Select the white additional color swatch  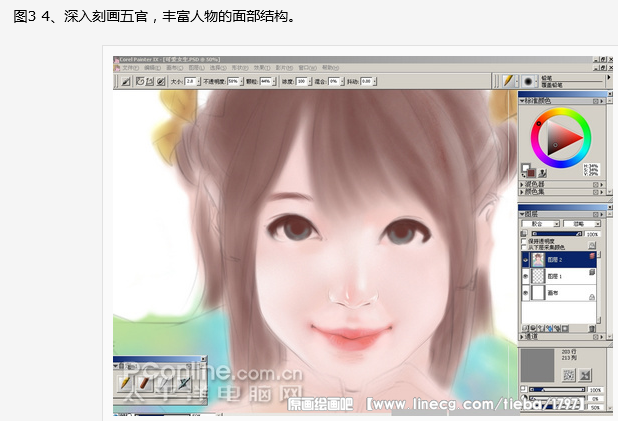pyautogui.click(x=525, y=167)
